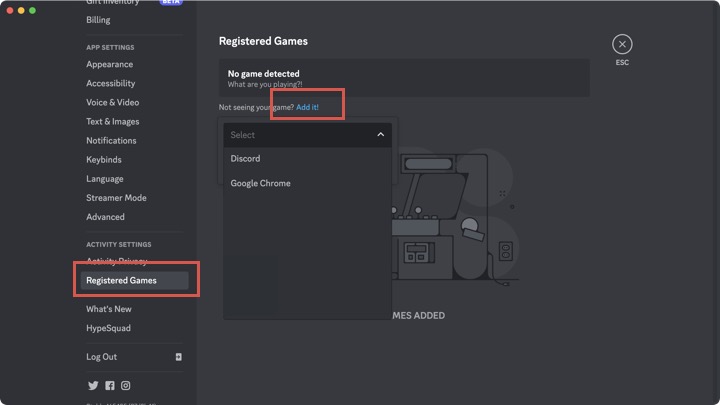Open the HypeSquad settings page
The height and width of the screenshot is (405, 720).
point(108,329)
